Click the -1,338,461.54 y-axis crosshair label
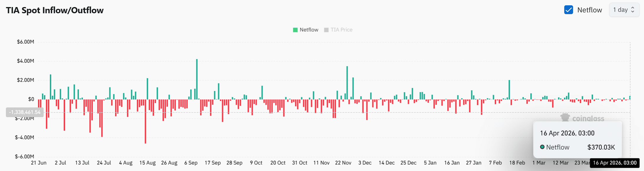644x171 pixels. pos(25,112)
